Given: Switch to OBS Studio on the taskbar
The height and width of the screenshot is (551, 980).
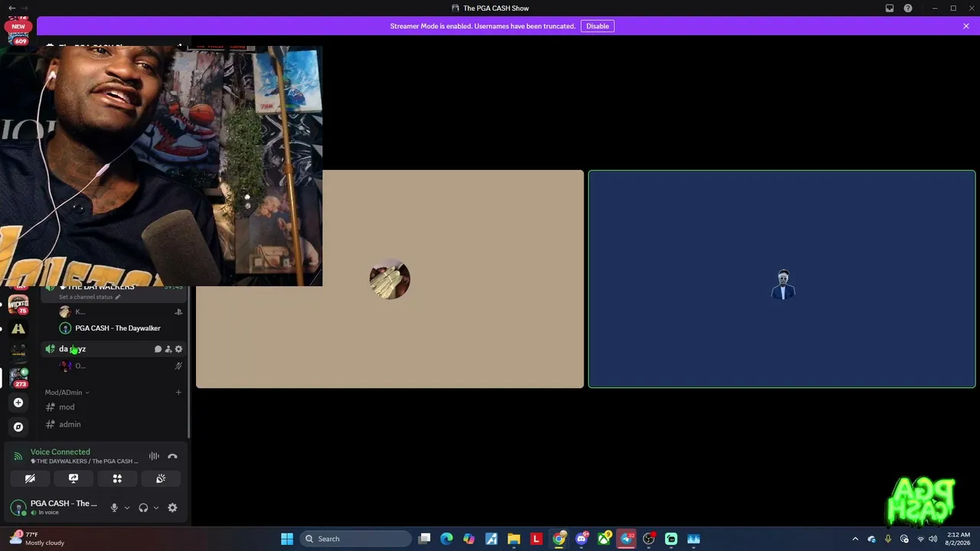Looking at the screenshot, I should tap(648, 539).
